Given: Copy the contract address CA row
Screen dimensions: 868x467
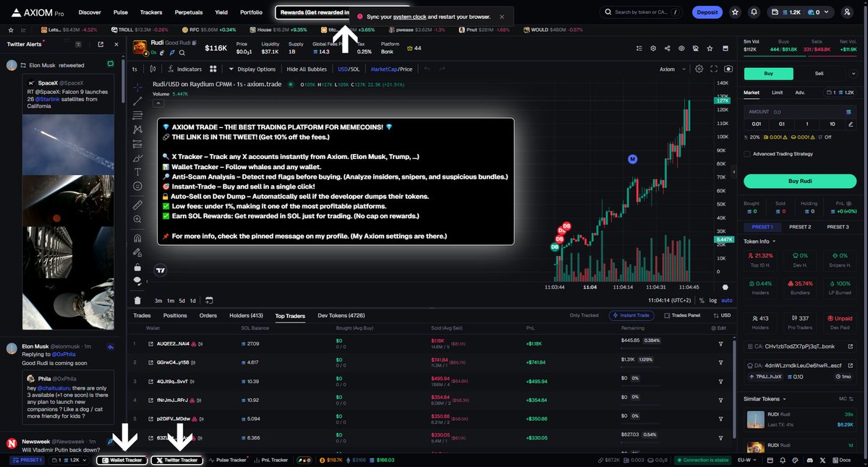Looking at the screenshot, I should click(x=801, y=346).
